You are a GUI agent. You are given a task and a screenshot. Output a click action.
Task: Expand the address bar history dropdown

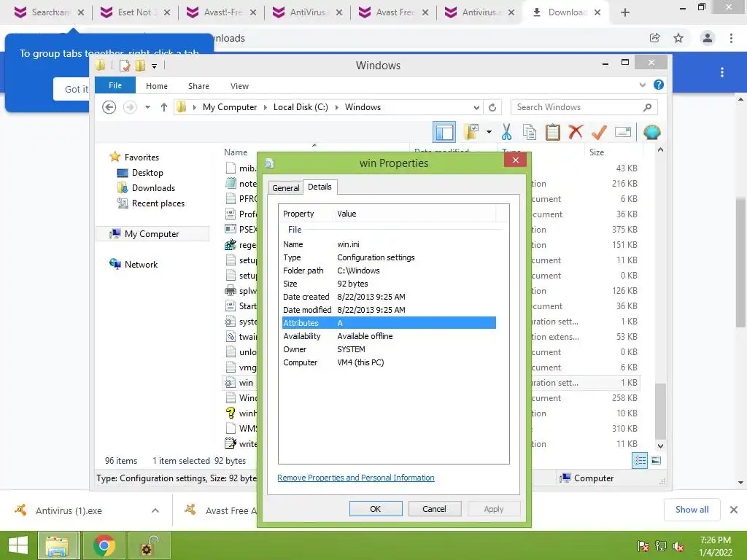[476, 107]
